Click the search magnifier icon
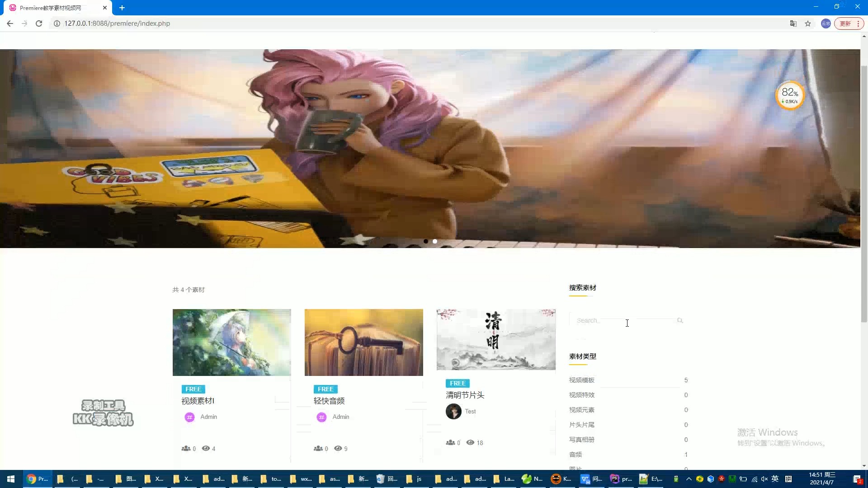868x488 pixels. click(x=680, y=320)
